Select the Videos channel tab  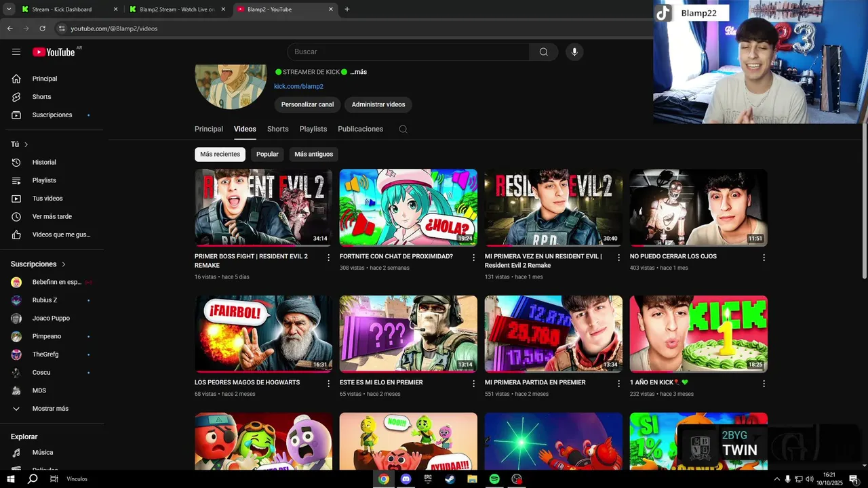pyautogui.click(x=245, y=129)
